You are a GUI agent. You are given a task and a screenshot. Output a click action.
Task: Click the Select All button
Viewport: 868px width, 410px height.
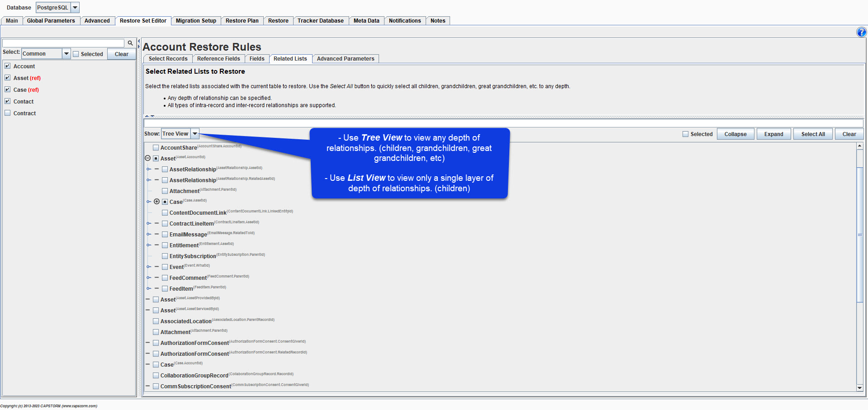(813, 134)
